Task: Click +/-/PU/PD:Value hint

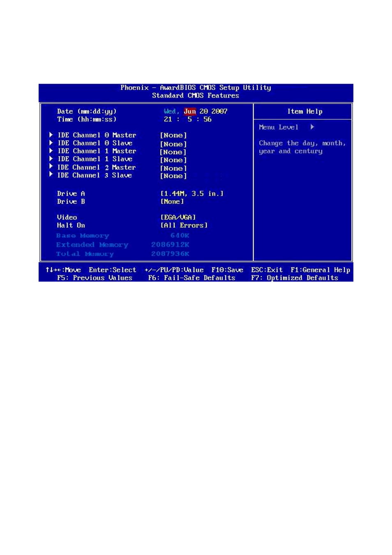Action: (174, 270)
